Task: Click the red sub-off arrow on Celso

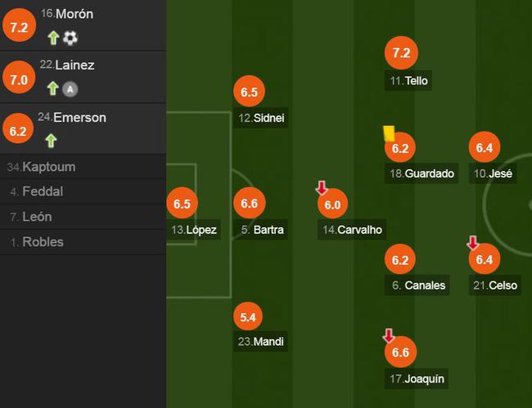Action: [x=472, y=243]
